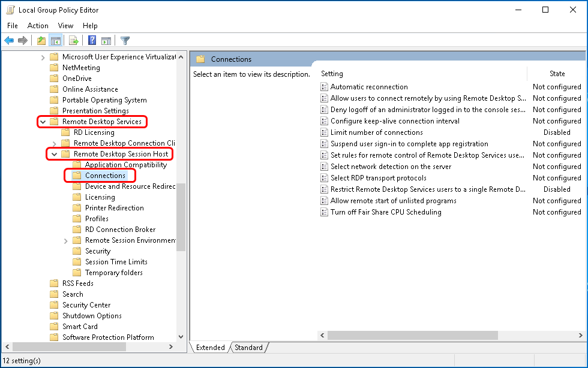
Task: Click the Export List icon
Action: tap(73, 40)
